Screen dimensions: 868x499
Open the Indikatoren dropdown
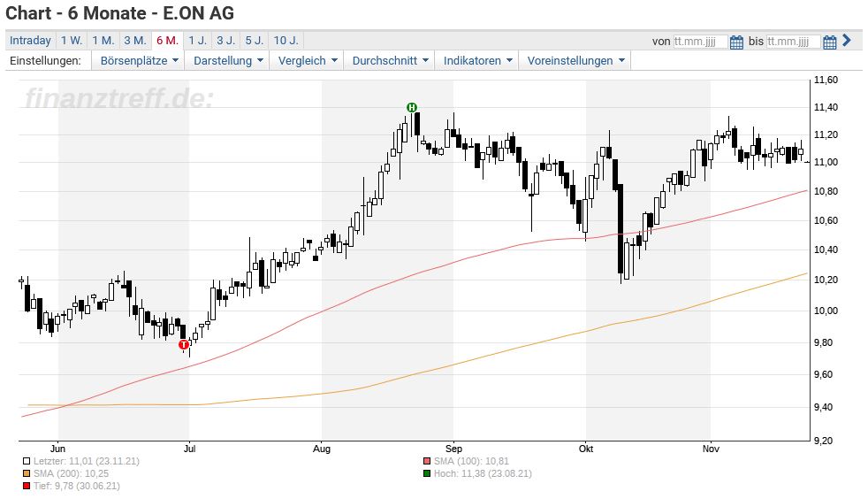(477, 60)
